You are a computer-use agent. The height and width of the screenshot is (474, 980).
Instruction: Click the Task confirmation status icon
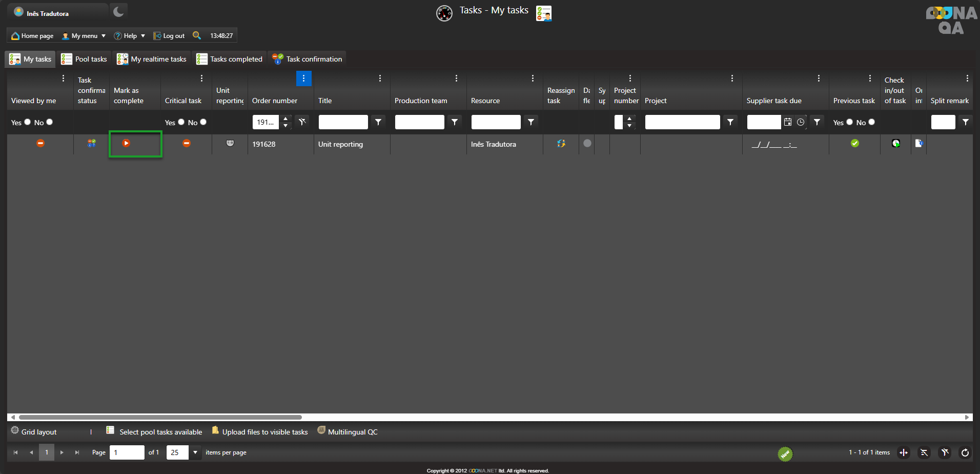(x=91, y=144)
